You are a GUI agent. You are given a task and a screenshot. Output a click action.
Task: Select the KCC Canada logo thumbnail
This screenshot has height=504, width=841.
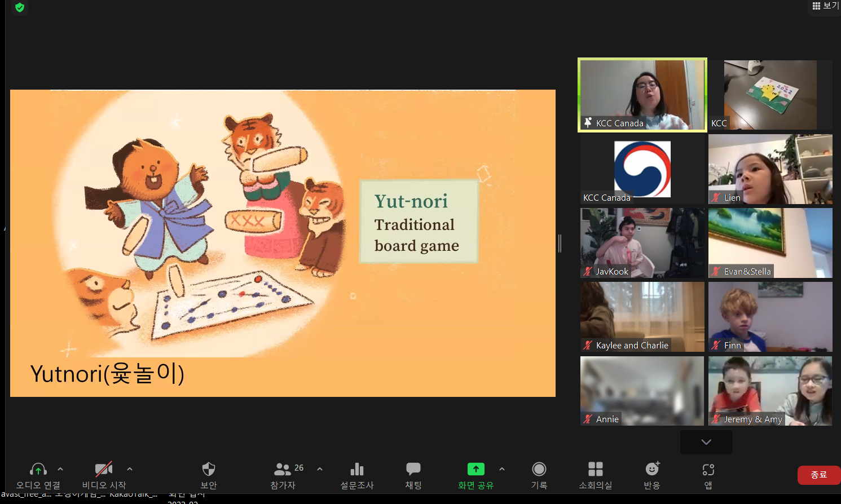tap(642, 169)
